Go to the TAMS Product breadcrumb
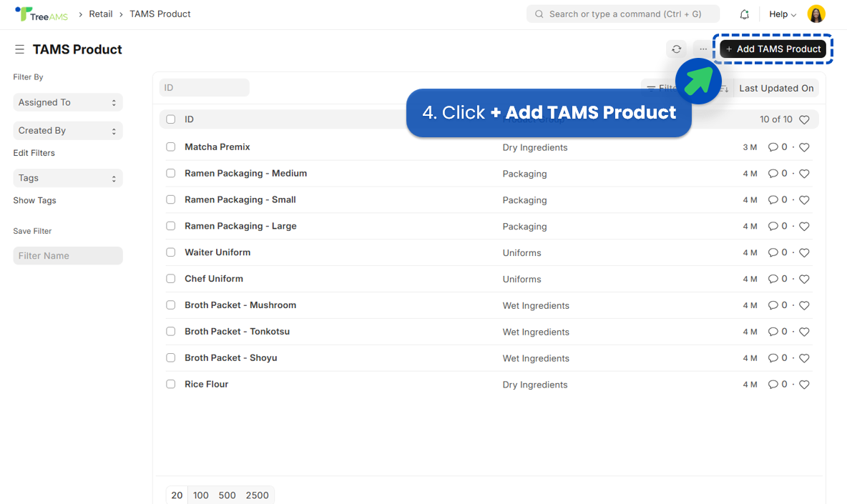 point(160,14)
